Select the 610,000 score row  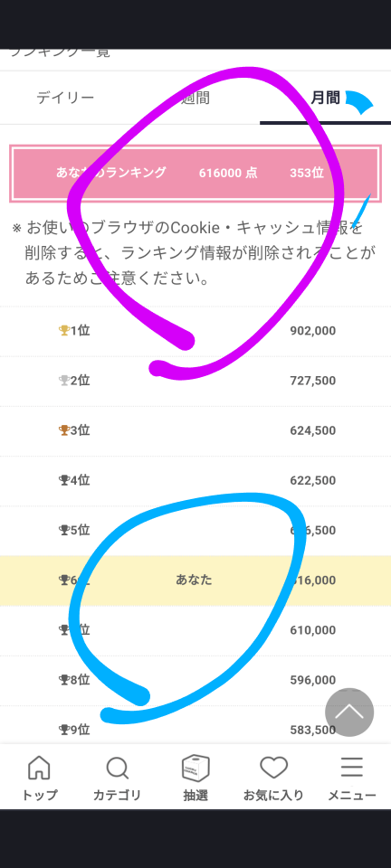195,630
